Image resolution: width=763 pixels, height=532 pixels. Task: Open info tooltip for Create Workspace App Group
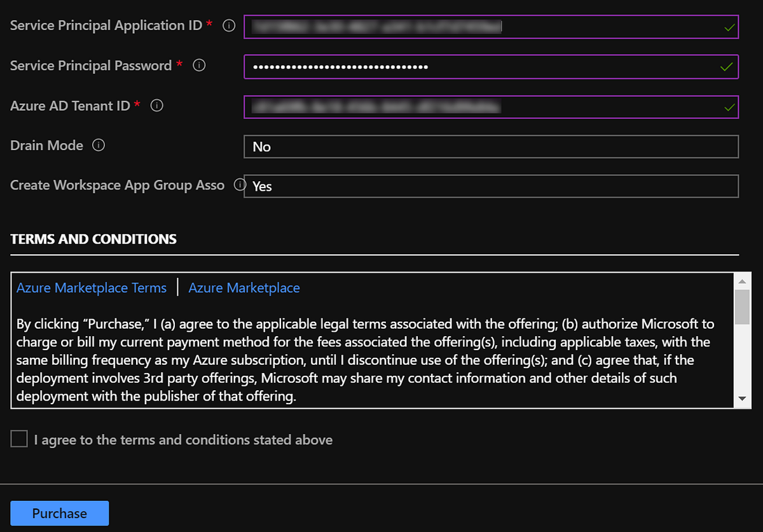(240, 185)
